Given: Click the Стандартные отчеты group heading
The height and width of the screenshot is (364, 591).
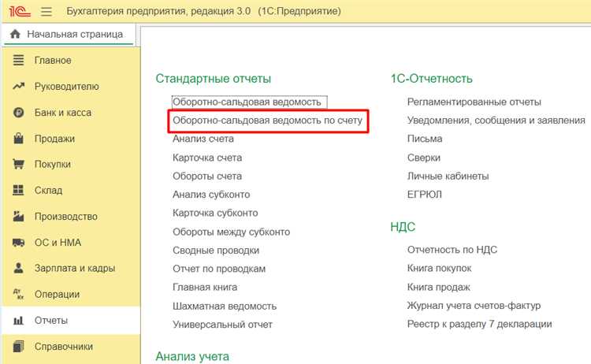Looking at the screenshot, I should [214, 79].
